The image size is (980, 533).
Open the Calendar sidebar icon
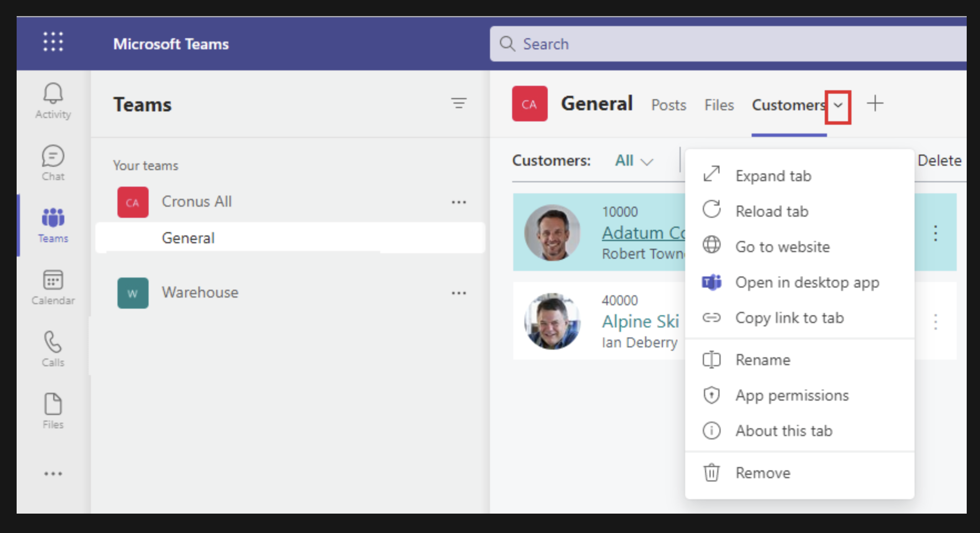53,288
